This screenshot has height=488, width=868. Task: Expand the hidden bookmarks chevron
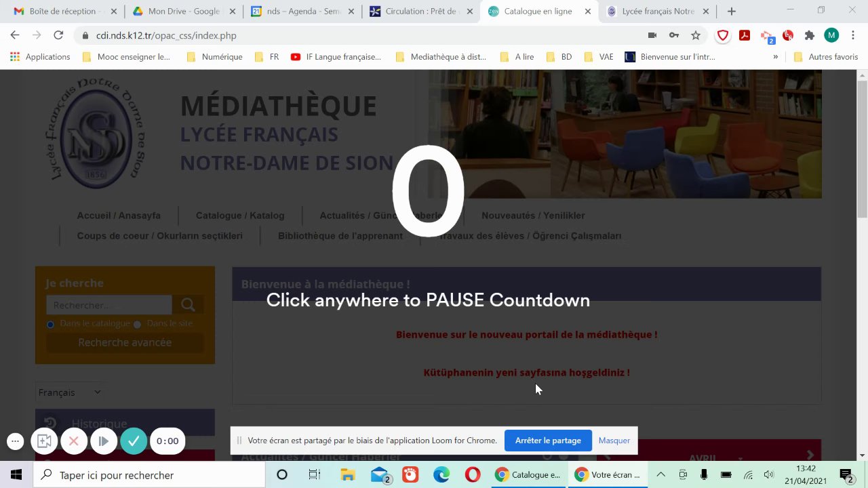point(775,57)
